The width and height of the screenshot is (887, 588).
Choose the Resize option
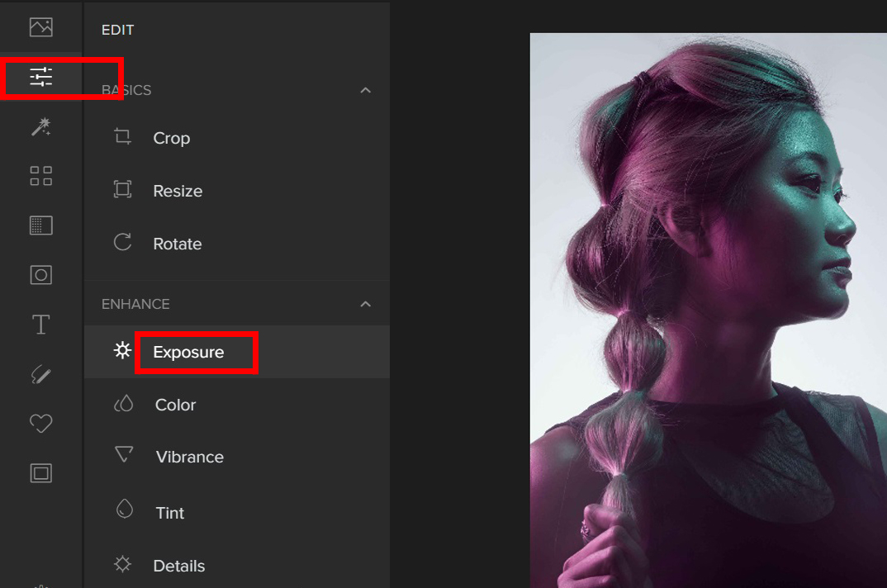[x=177, y=191]
